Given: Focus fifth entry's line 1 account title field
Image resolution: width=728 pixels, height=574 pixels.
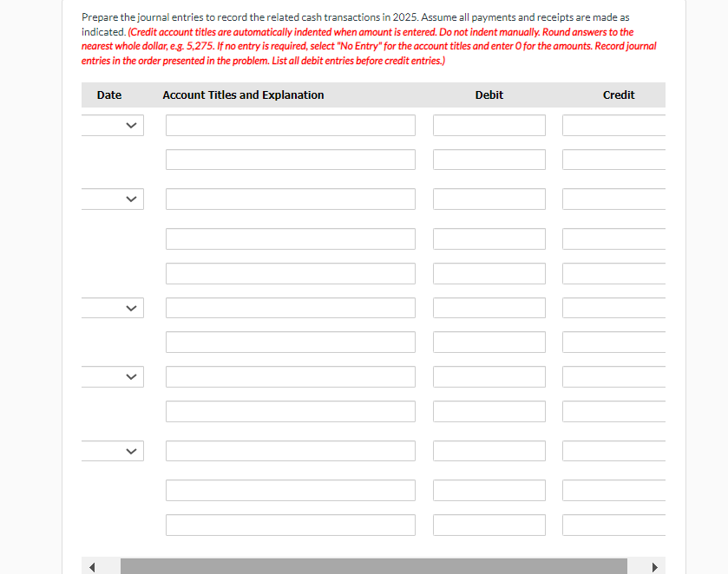Looking at the screenshot, I should (x=291, y=451).
